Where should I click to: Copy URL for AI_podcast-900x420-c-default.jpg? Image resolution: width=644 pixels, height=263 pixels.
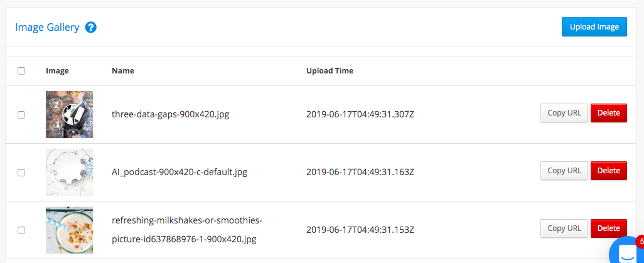(564, 171)
